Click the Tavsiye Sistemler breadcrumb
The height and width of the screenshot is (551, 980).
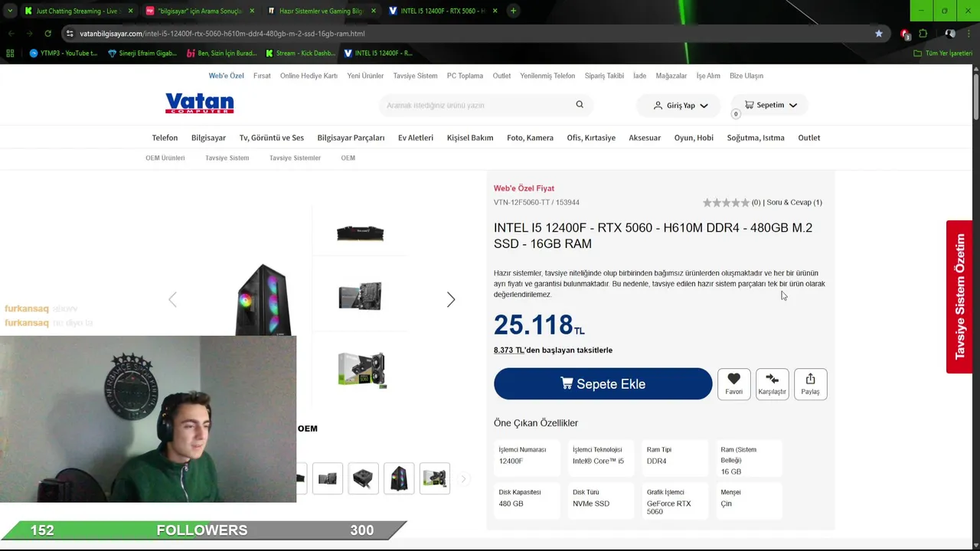pos(295,158)
